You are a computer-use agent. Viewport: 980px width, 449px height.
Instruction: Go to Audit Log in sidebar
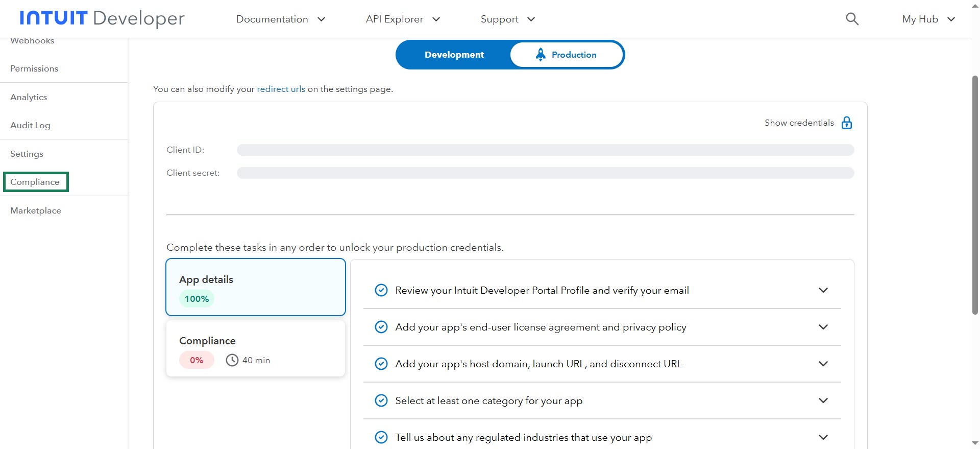[30, 125]
